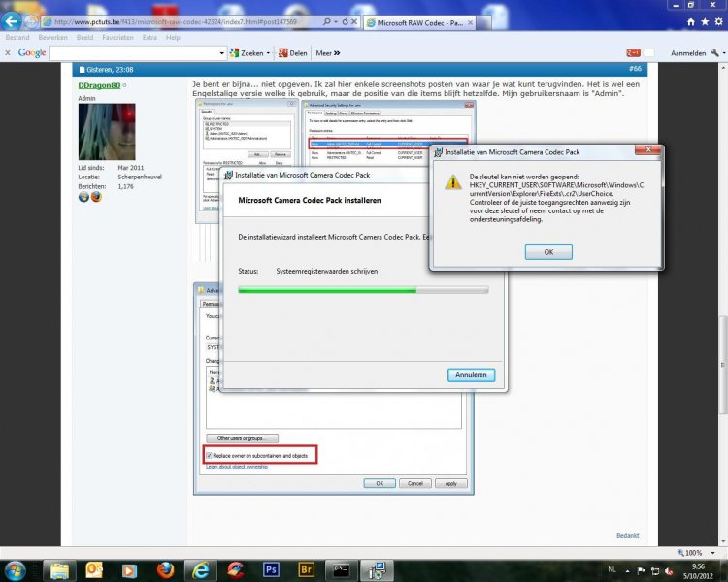The image size is (728, 582).
Task: Click OK in the registry key error dialog
Action: 547,252
